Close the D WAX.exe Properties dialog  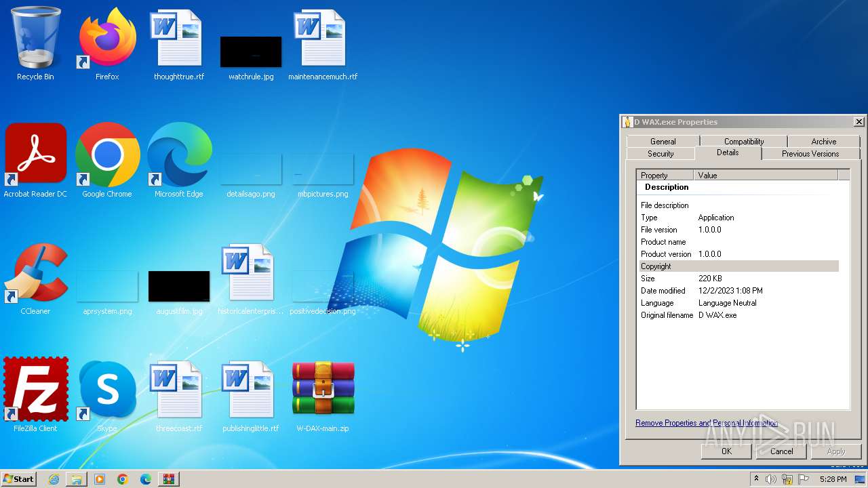pos(859,122)
